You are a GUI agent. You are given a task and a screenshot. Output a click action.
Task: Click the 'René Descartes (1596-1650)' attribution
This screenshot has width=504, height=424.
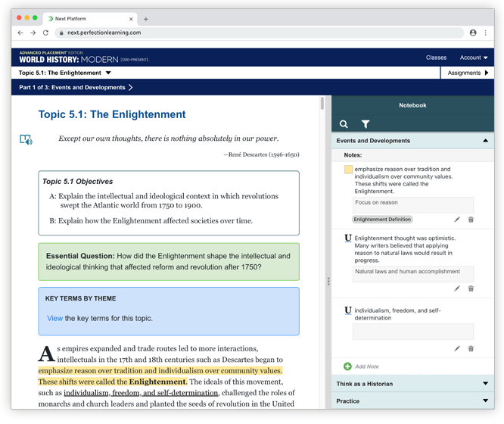(261, 154)
